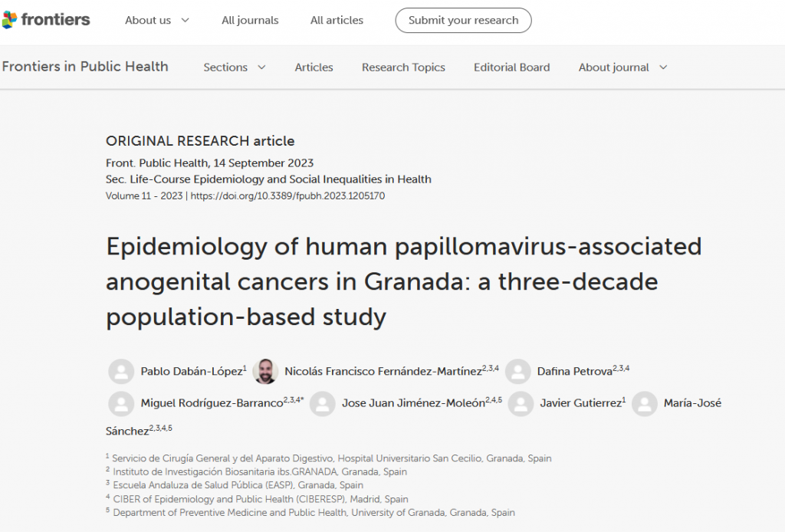Click the Frontiers logo
The height and width of the screenshot is (532, 785).
[x=46, y=21]
